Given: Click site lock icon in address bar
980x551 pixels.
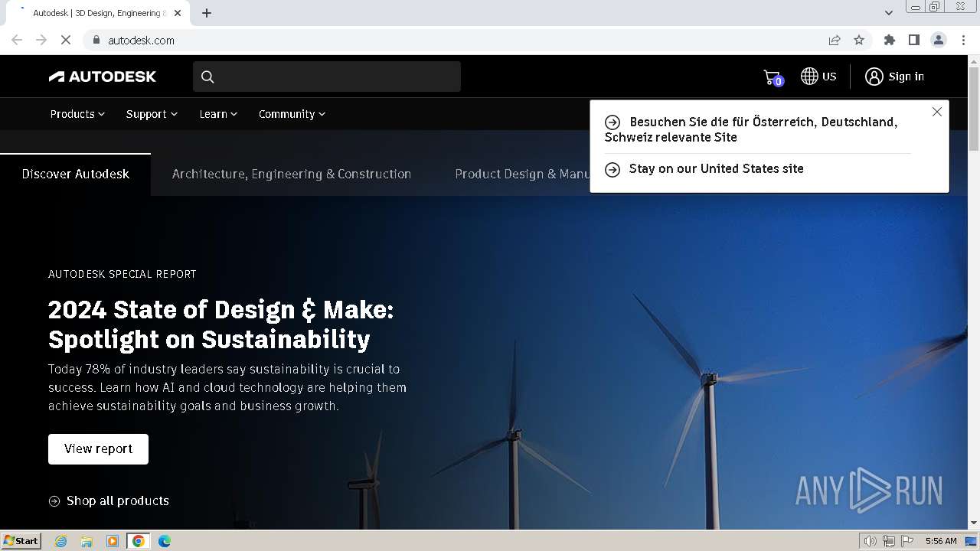Looking at the screenshot, I should (96, 40).
